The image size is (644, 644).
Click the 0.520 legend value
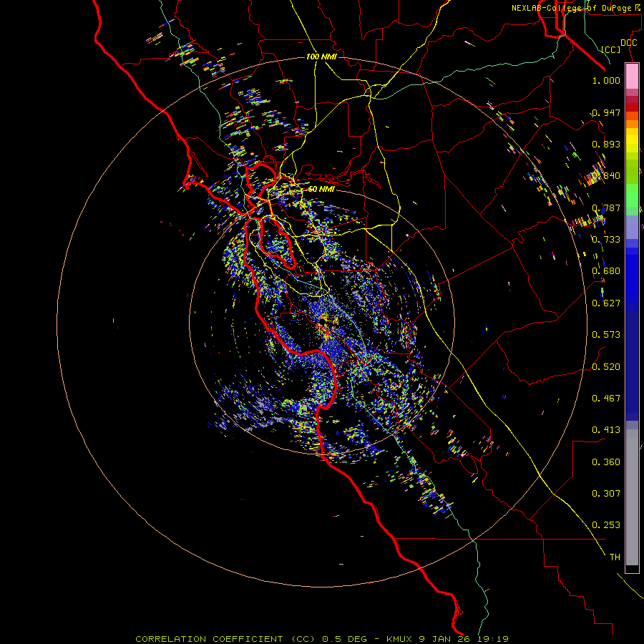pos(606,367)
